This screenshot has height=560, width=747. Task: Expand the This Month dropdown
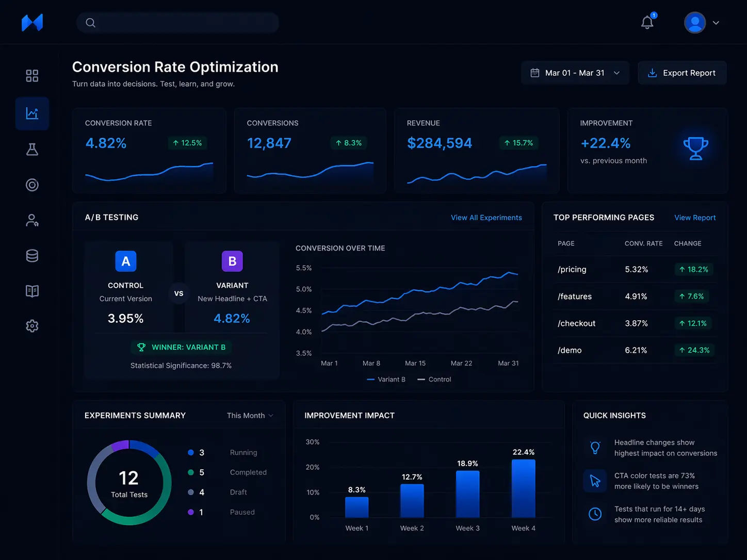coord(249,415)
